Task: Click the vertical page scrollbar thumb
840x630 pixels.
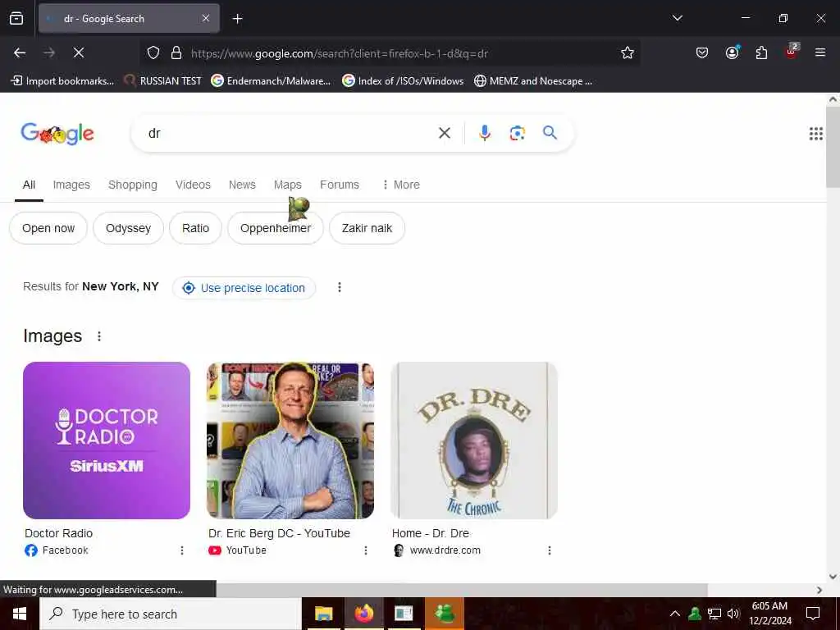Action: tap(833, 146)
